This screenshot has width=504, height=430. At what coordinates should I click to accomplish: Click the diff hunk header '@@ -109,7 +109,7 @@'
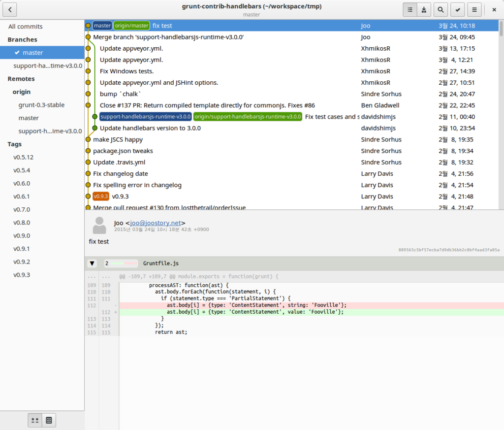click(199, 277)
